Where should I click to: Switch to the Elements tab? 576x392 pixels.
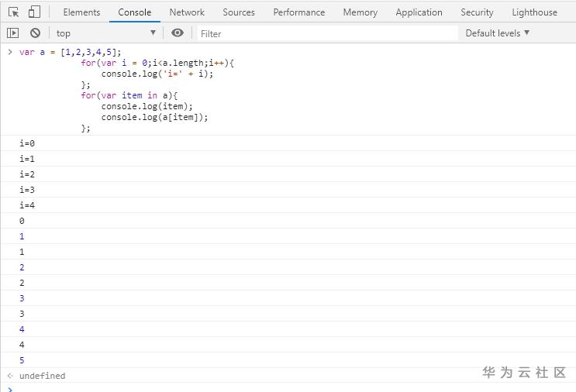pos(81,12)
